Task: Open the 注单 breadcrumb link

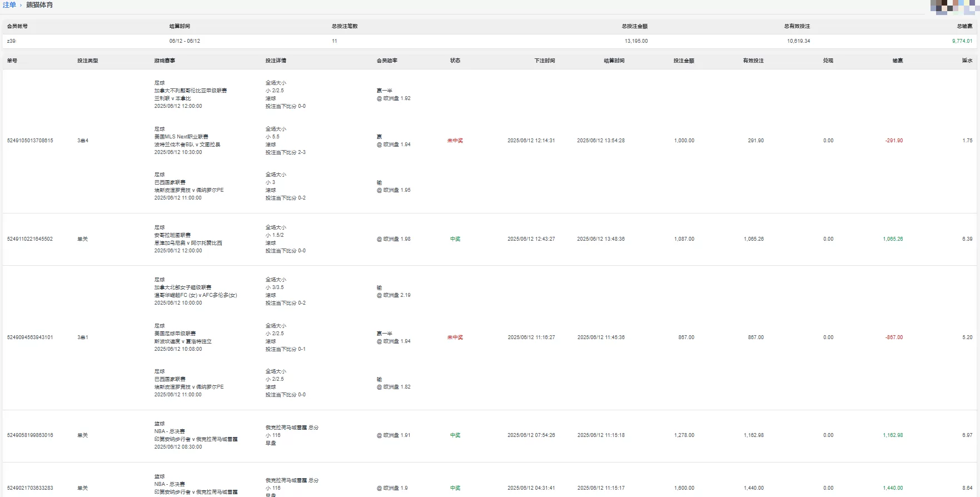Action: [x=9, y=5]
